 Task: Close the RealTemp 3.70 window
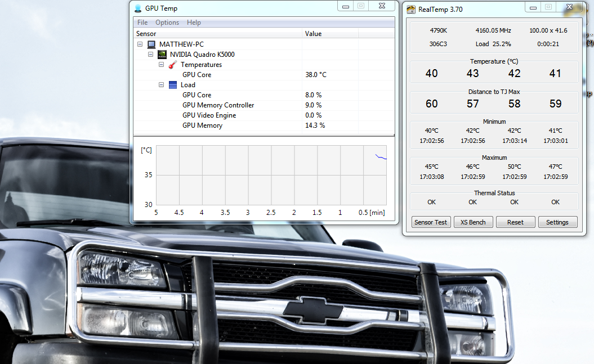coord(569,7)
